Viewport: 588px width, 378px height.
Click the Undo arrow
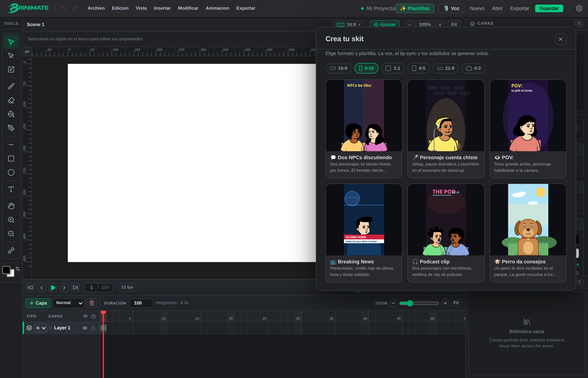pyautogui.click(x=63, y=8)
